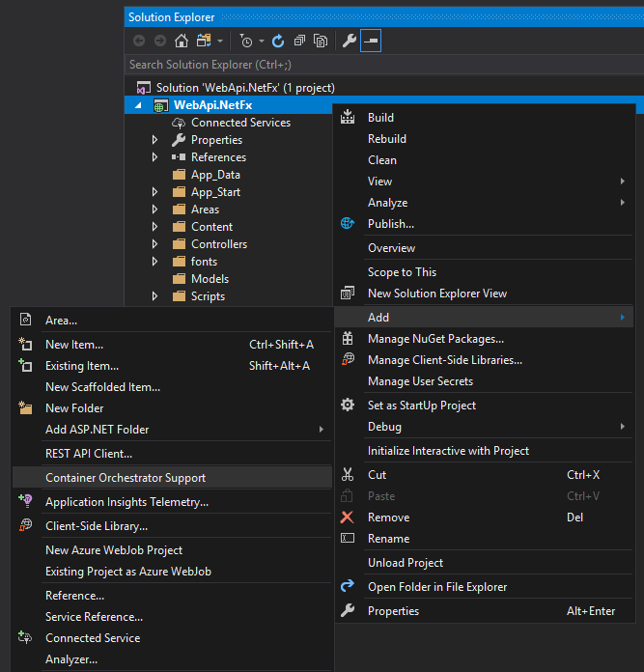The width and height of the screenshot is (644, 672).
Task: Click the Back navigation arrow in toolbar
Action: [x=139, y=42]
